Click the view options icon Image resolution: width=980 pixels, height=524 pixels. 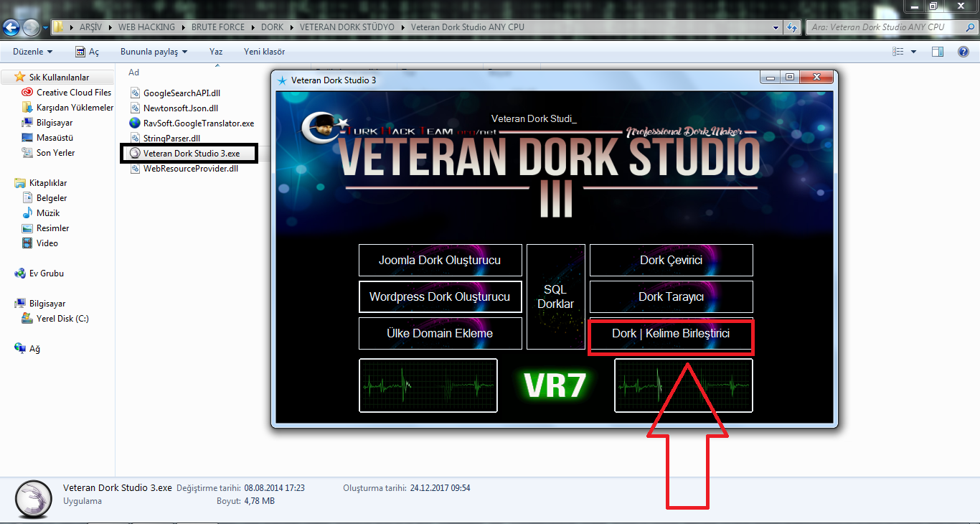click(x=897, y=52)
